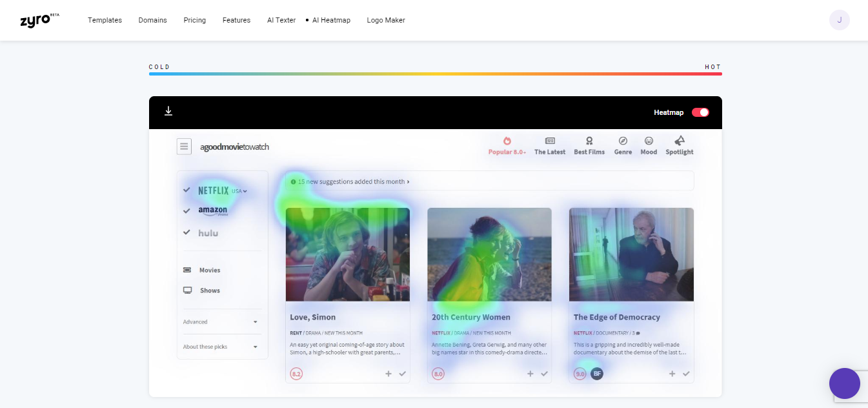Select the Popular 8.0+ flame icon
The image size is (868, 408).
(507, 141)
